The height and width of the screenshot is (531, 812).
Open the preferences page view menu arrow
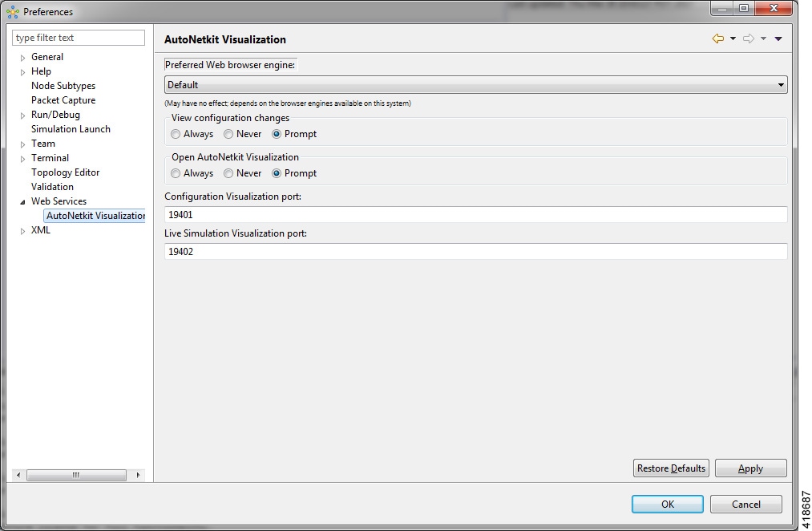click(778, 39)
